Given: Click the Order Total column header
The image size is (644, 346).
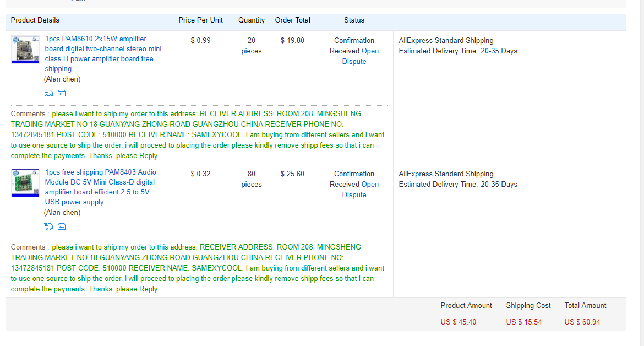Looking at the screenshot, I should click(x=293, y=20).
